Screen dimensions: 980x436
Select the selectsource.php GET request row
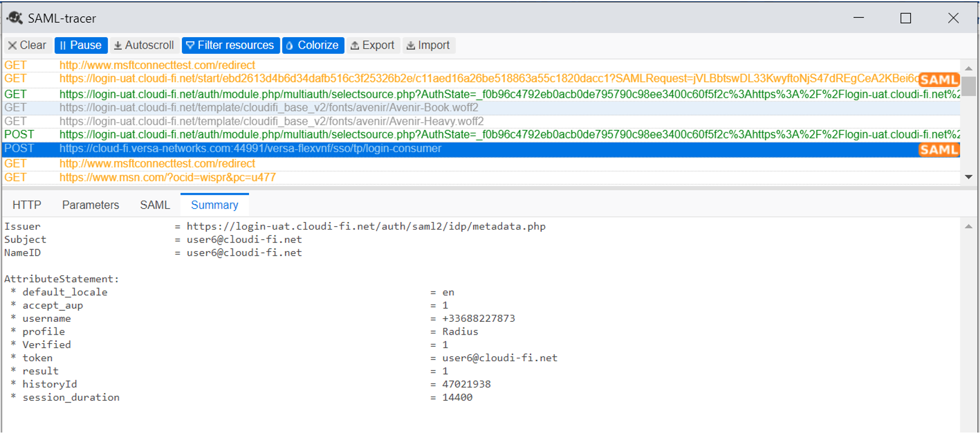[481, 94]
